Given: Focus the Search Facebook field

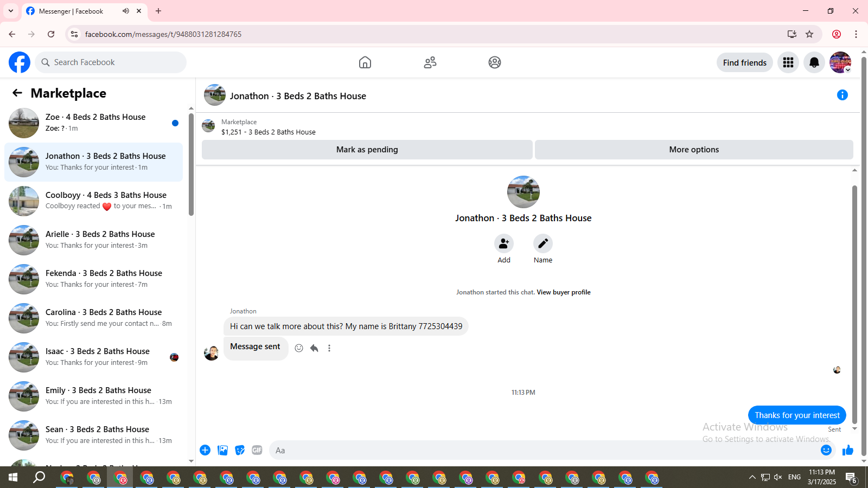Looking at the screenshot, I should (x=111, y=62).
